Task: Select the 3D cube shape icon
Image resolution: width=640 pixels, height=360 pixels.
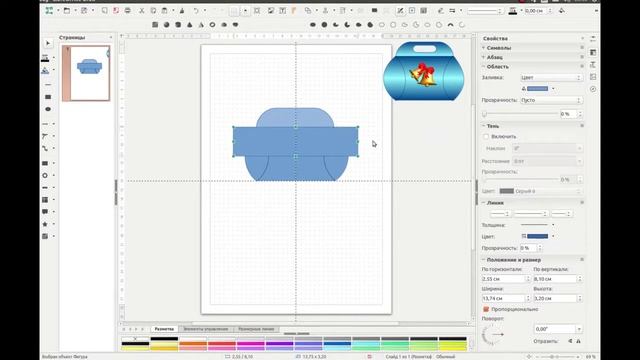Action: pos(155,25)
